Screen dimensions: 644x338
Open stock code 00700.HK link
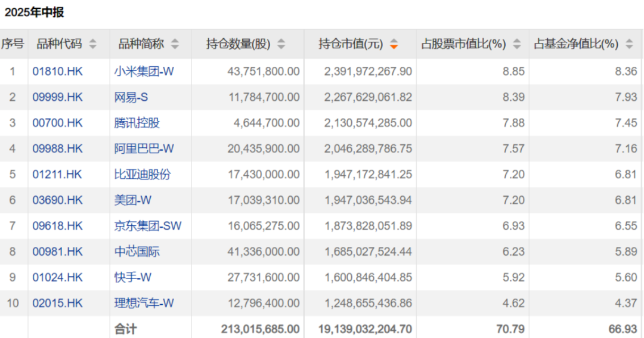[x=57, y=123]
